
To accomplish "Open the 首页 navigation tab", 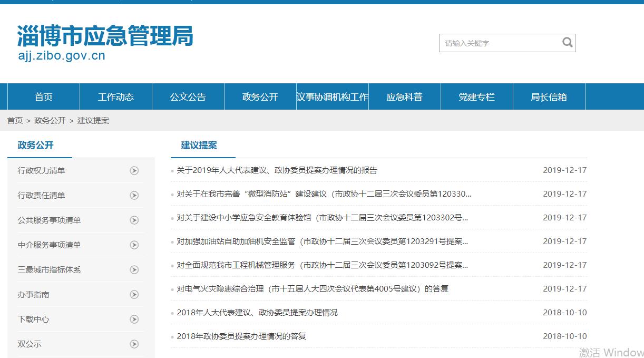I will [44, 97].
